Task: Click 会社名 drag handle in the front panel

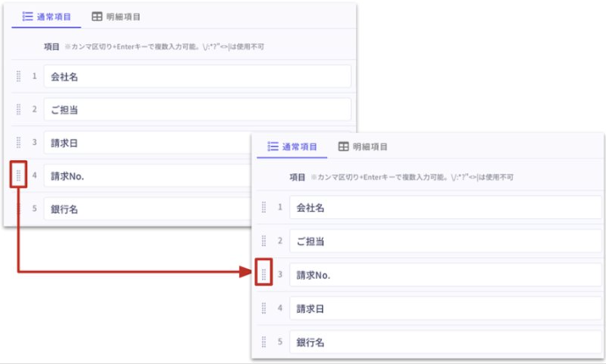Action: coord(263,207)
